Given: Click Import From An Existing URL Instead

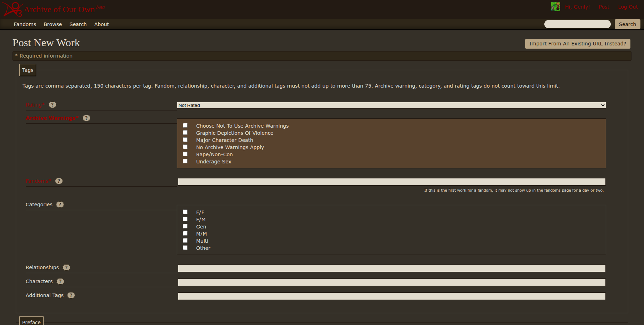Looking at the screenshot, I should coord(577,44).
